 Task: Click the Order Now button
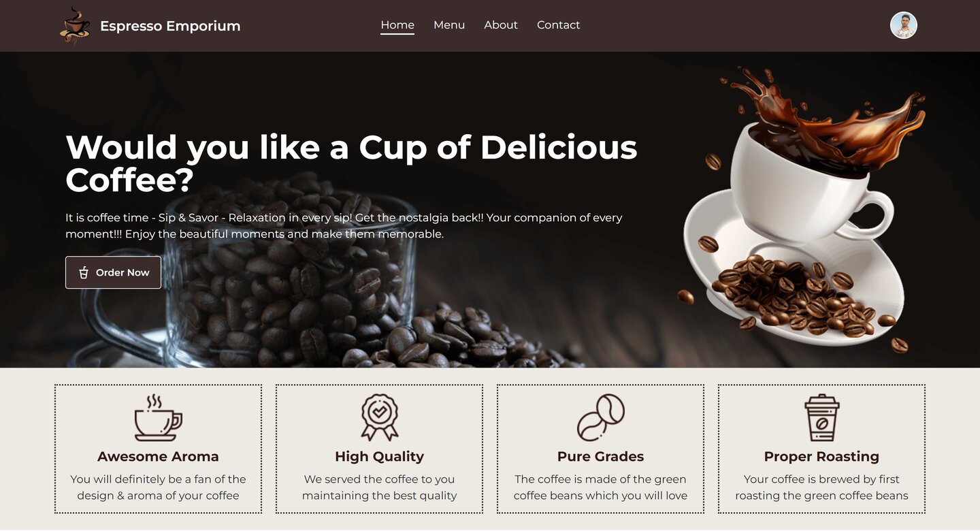pos(113,272)
